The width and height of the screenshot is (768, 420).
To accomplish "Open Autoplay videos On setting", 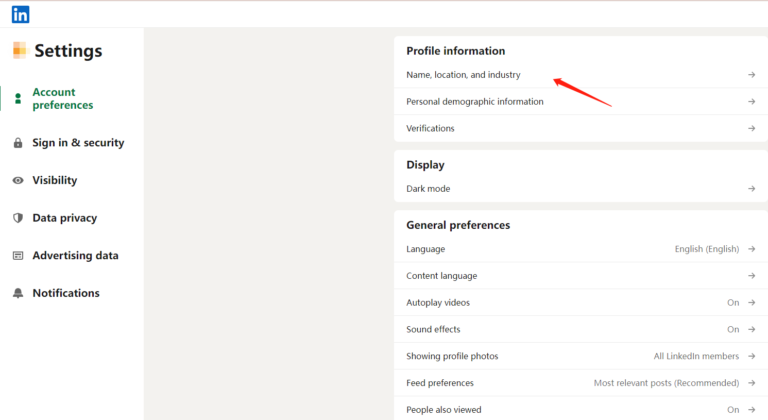I will coord(733,302).
